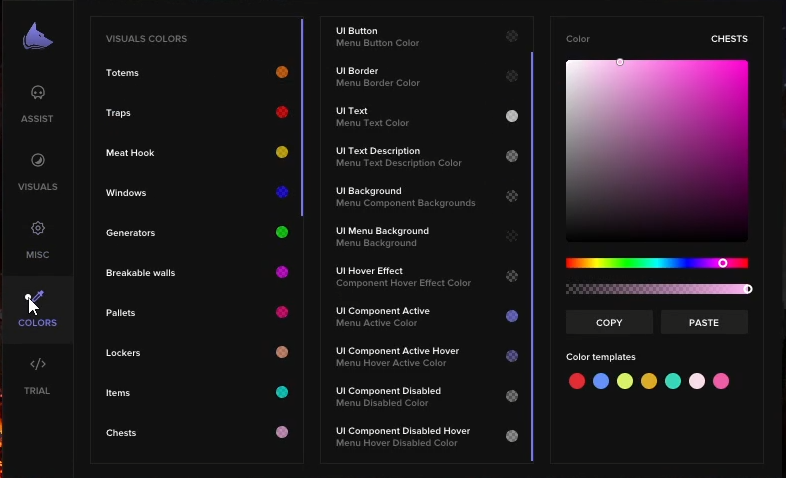786x478 pixels.
Task: Select the green Generators color dot
Action: [x=282, y=232]
